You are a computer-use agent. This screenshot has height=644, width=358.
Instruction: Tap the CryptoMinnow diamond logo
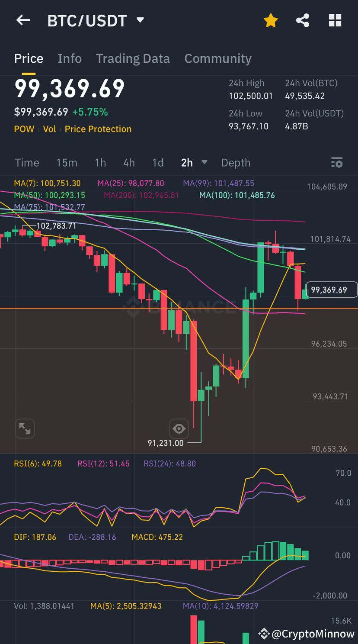click(x=264, y=634)
